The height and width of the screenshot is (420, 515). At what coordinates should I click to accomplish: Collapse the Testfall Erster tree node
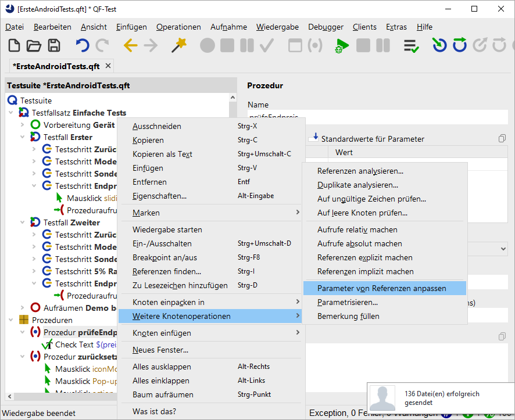[23, 137]
